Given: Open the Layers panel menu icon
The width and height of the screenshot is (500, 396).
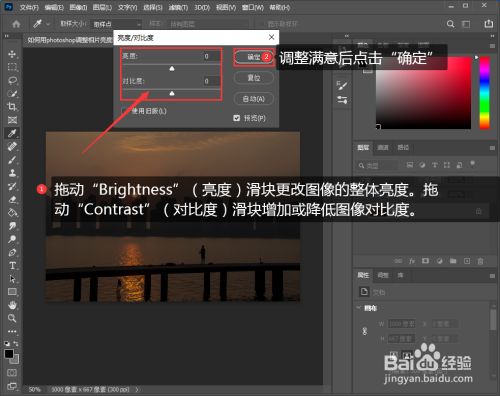Looking at the screenshot, I should click(x=492, y=148).
